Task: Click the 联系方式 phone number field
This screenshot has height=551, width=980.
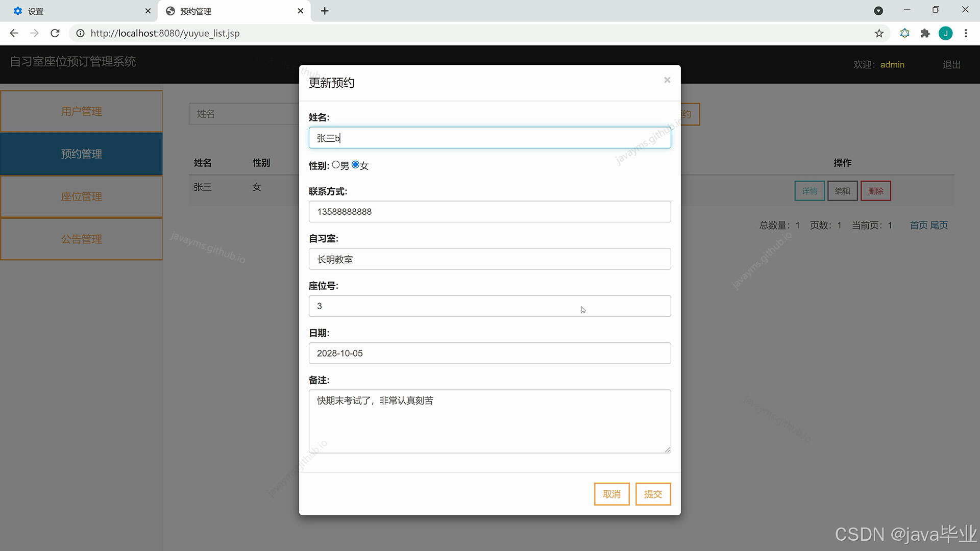Action: click(489, 212)
